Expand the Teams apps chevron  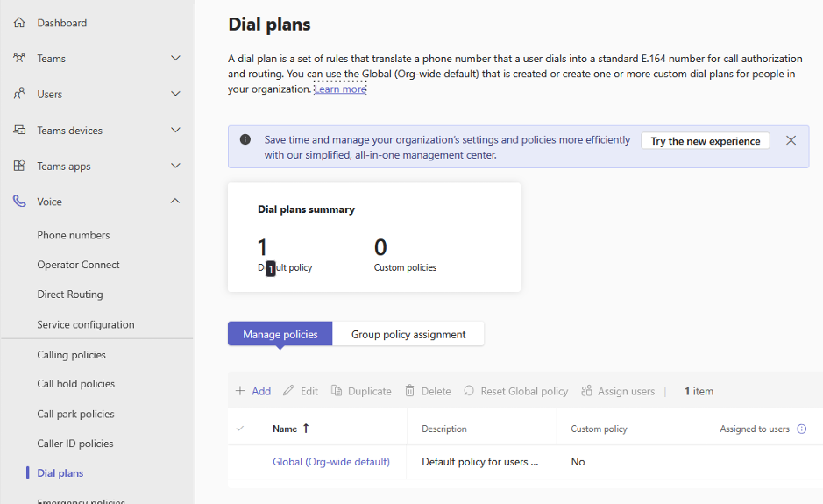pos(176,166)
